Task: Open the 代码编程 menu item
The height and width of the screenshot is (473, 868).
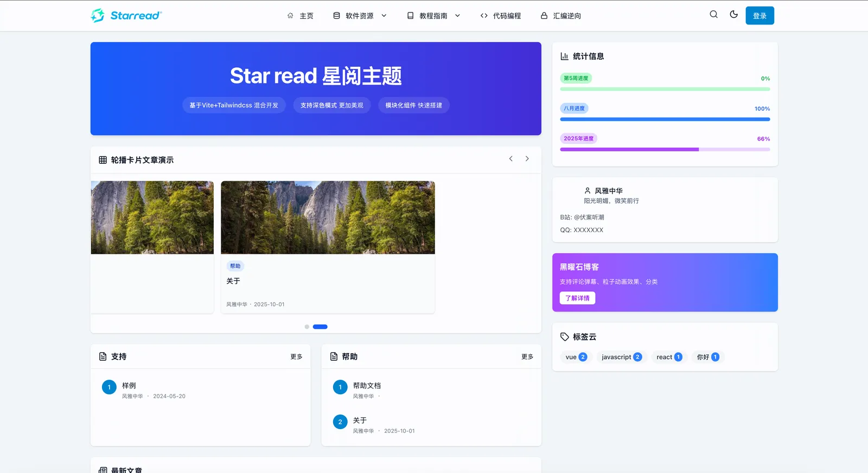Action: point(500,16)
